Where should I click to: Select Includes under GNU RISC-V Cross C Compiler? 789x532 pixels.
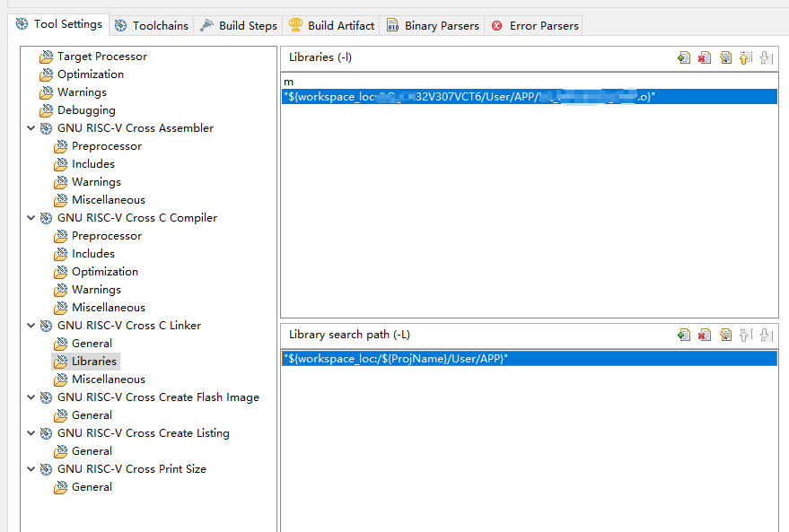point(93,254)
